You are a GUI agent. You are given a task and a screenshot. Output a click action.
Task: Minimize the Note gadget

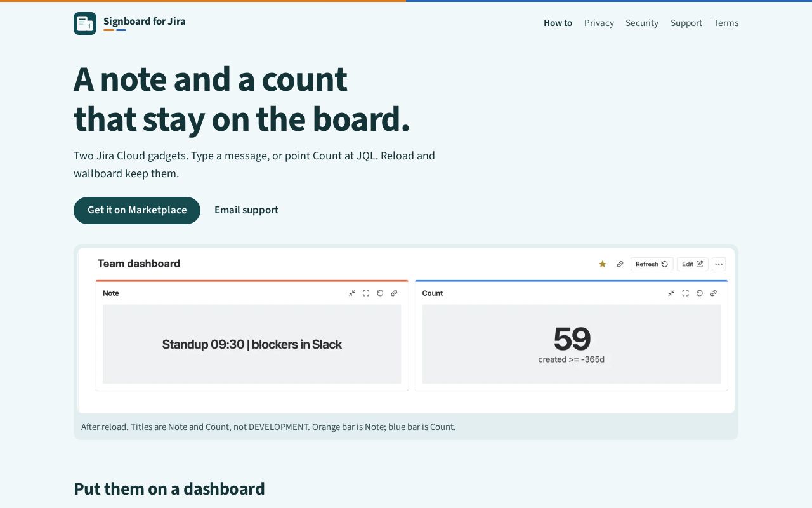352,293
